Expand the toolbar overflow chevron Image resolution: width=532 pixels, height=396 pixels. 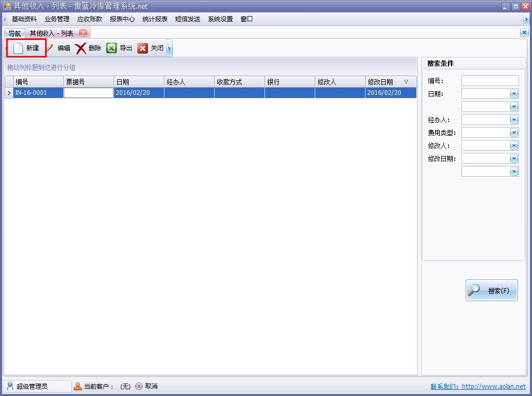pos(169,48)
